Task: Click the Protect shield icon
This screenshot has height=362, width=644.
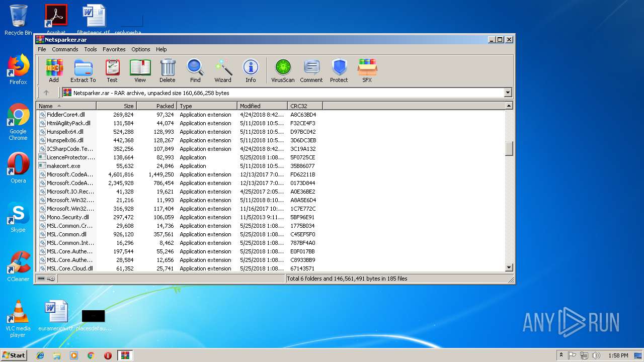Action: pos(339,70)
